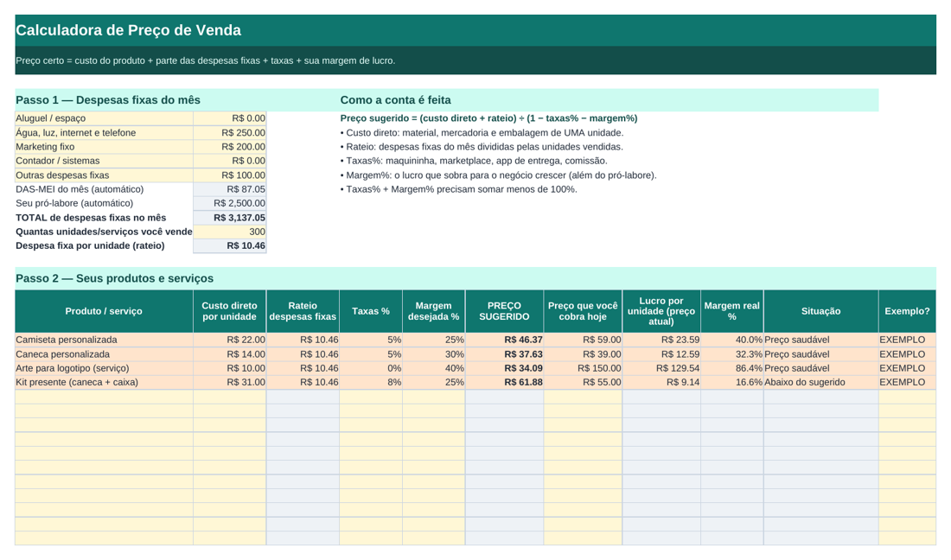Select the 'Lucro por unidade (preço atual)' header
Screen dimensions: 951x560
tap(661, 311)
